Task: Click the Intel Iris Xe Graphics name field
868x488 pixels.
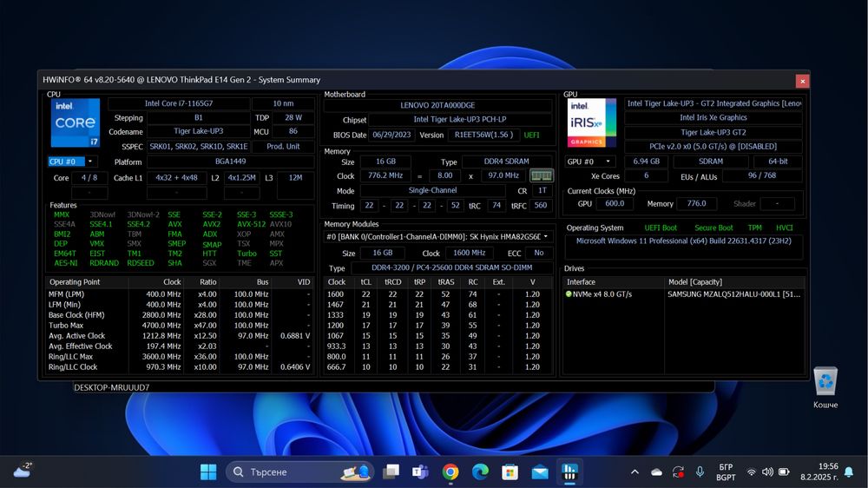Action: [713, 117]
